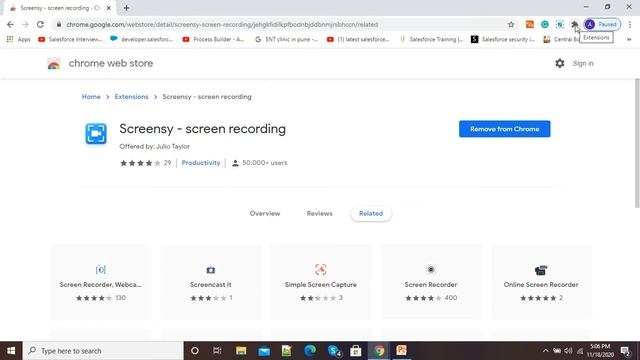Open the Simple Screen Capture card
The image size is (640, 360).
coord(321,282)
